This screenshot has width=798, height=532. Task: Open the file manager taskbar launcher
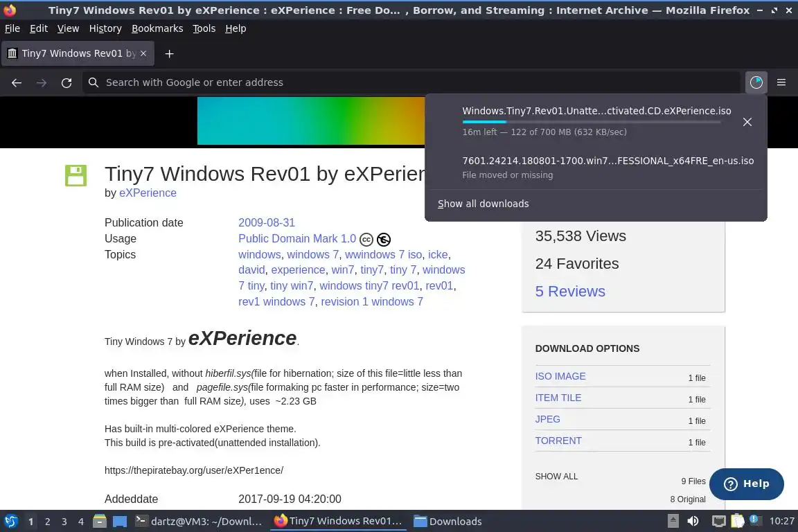coord(100,522)
